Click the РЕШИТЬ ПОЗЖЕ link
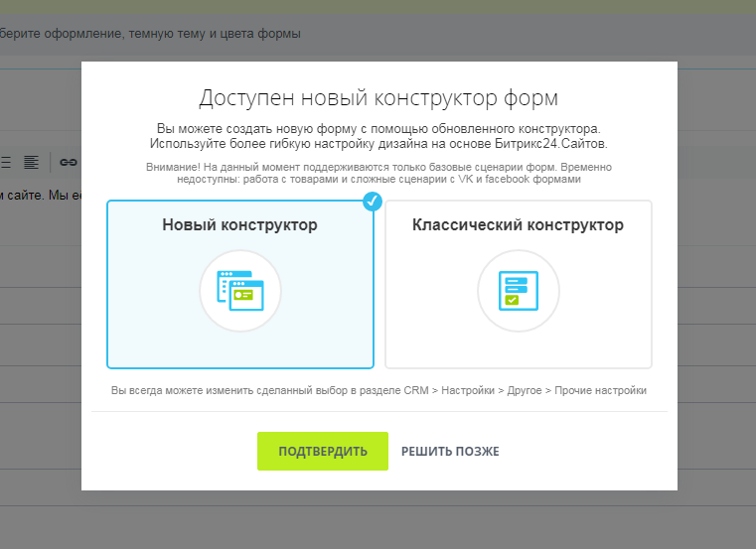Viewport: 756px width, 549px height. click(x=450, y=452)
